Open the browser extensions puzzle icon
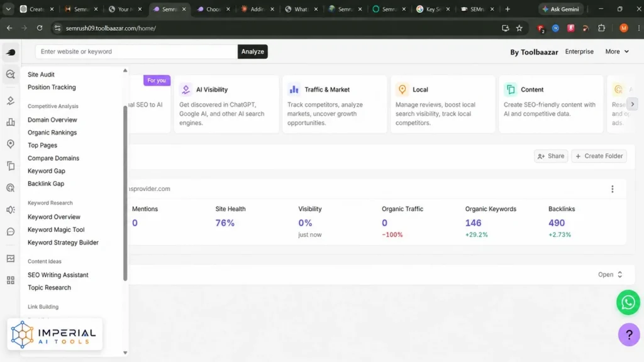Image resolution: width=644 pixels, height=362 pixels. tap(601, 28)
